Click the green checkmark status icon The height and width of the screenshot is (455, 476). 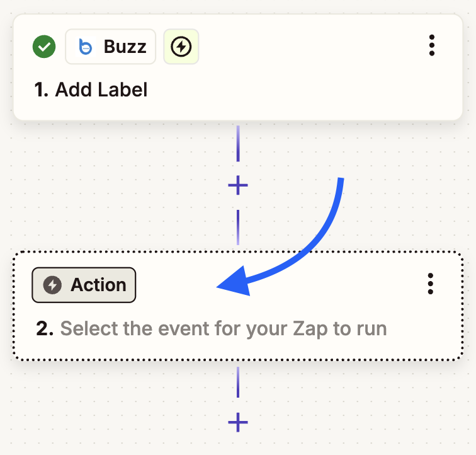[44, 46]
